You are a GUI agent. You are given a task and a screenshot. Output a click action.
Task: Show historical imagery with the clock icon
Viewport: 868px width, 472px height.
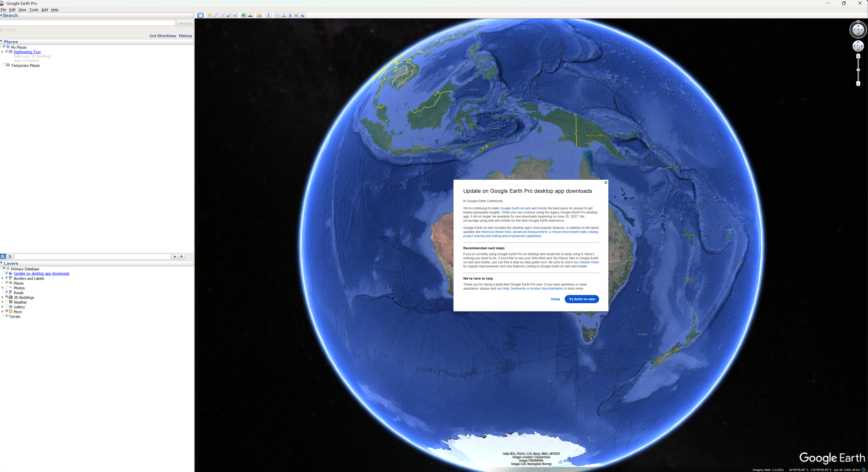click(244, 16)
